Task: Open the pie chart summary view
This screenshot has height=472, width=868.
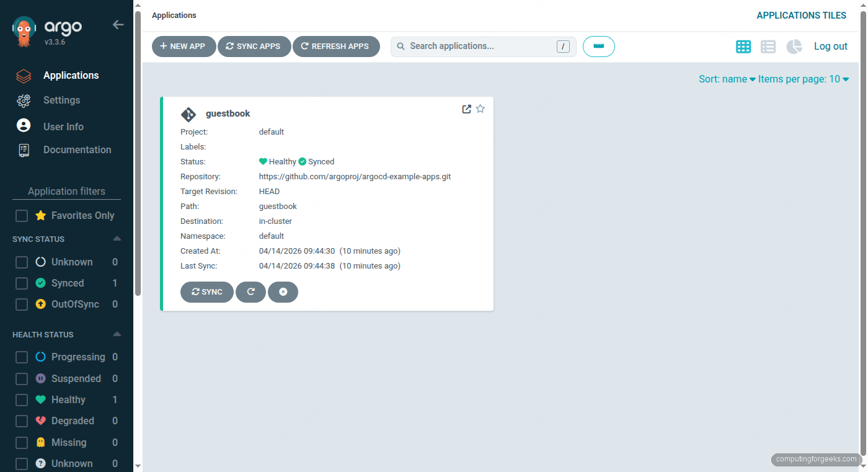Action: point(794,47)
